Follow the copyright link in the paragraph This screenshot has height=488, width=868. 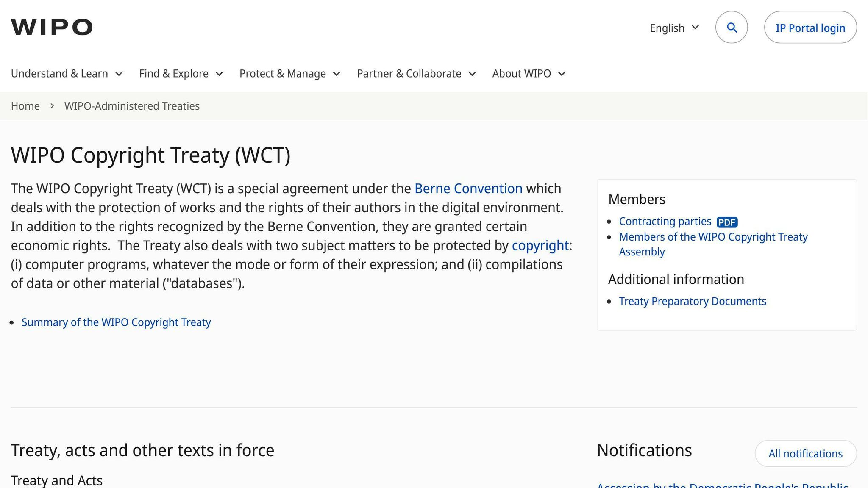tap(540, 246)
